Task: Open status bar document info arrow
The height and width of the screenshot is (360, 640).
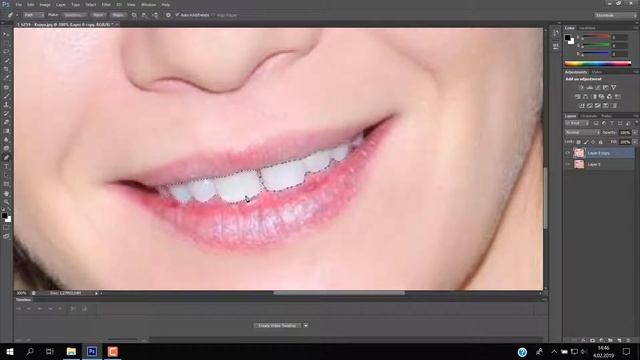Action: (97, 293)
